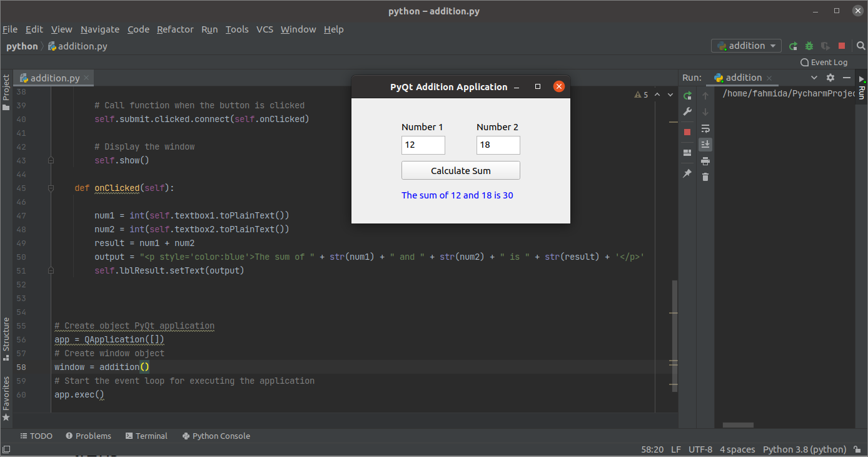Open Search Everywhere magnifier icon

coord(860,46)
